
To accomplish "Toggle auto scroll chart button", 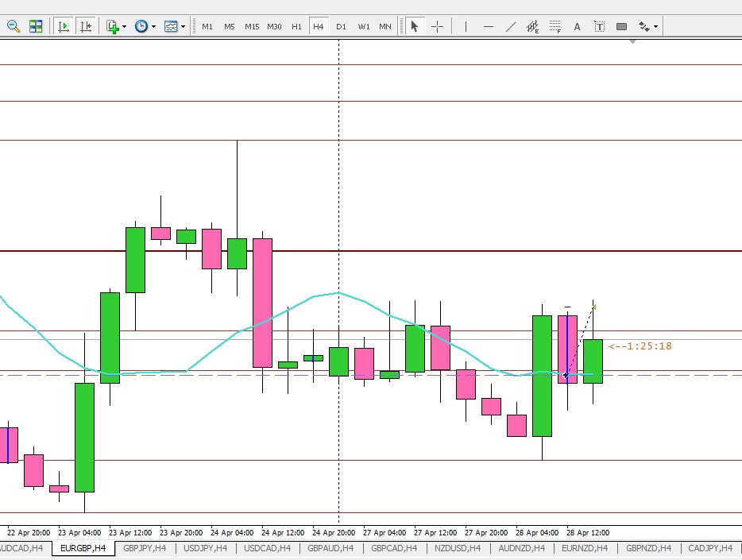I will pos(63,26).
